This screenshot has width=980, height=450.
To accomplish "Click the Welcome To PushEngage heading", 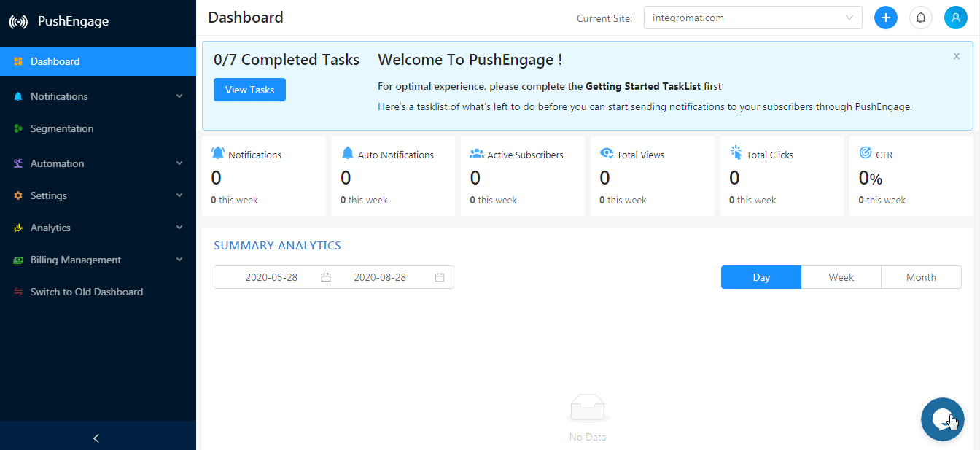I will pyautogui.click(x=470, y=60).
